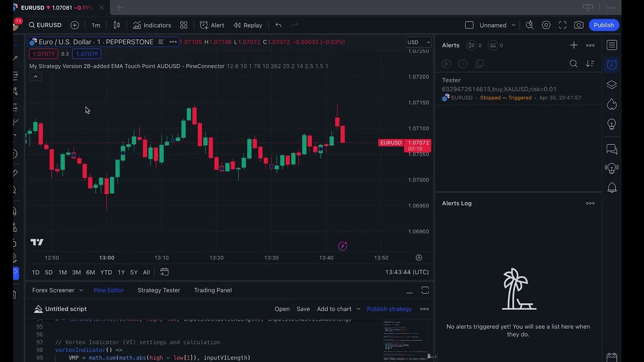Redo the last chart action
644x362 pixels.
(x=295, y=25)
